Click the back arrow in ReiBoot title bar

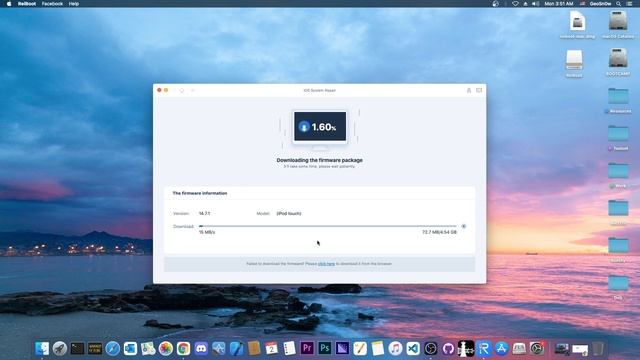tap(192, 90)
